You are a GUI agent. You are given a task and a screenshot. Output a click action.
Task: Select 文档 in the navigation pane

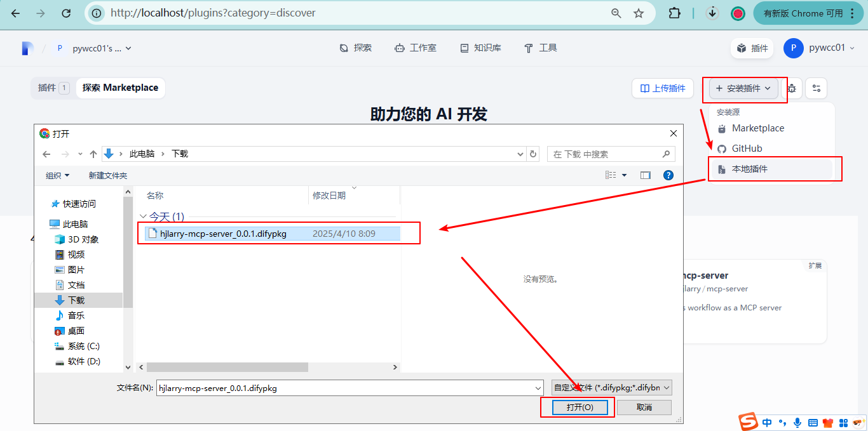70,285
